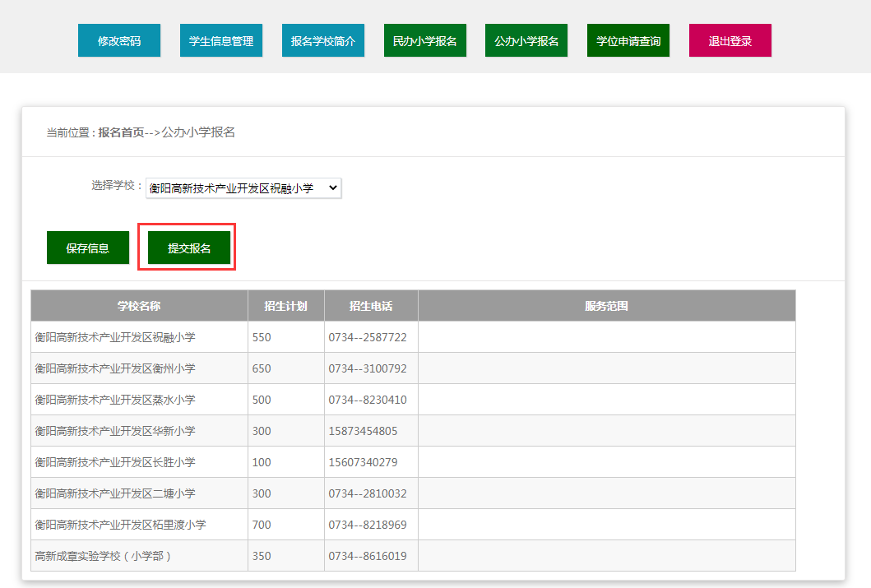This screenshot has width=871, height=588.
Task: Click the red 退出登录 button
Action: coord(730,40)
